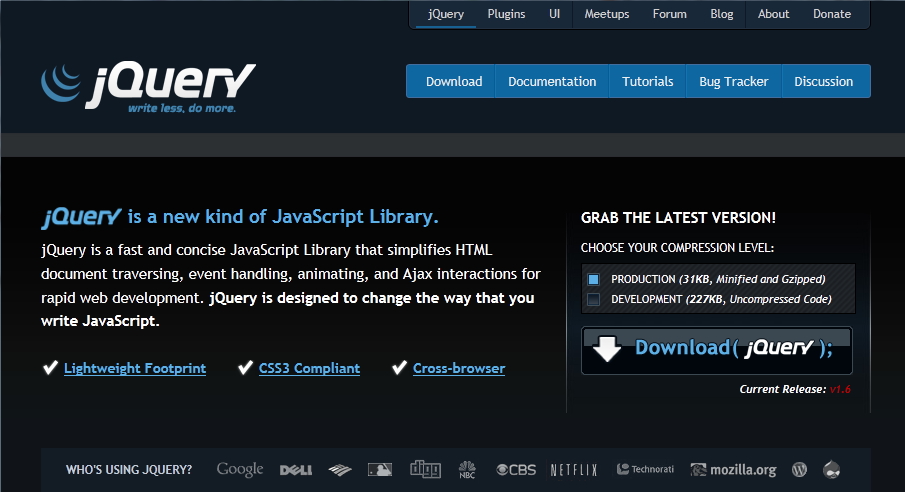The width and height of the screenshot is (905, 492).
Task: Click the NBC peacock logo
Action: point(467,469)
